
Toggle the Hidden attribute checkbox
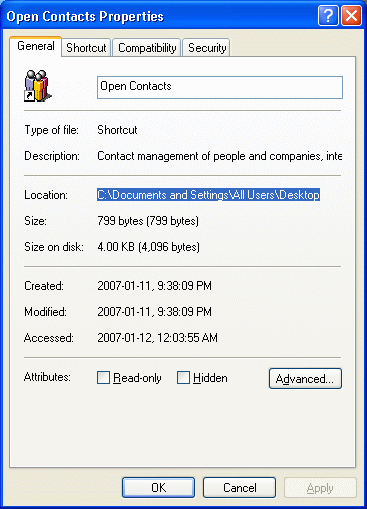pyautogui.click(x=183, y=378)
